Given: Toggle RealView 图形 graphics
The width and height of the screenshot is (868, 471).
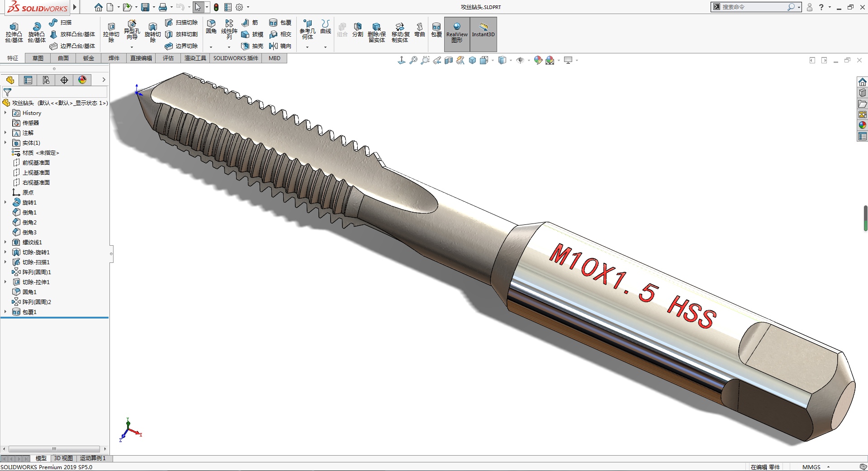Looking at the screenshot, I should point(457,34).
